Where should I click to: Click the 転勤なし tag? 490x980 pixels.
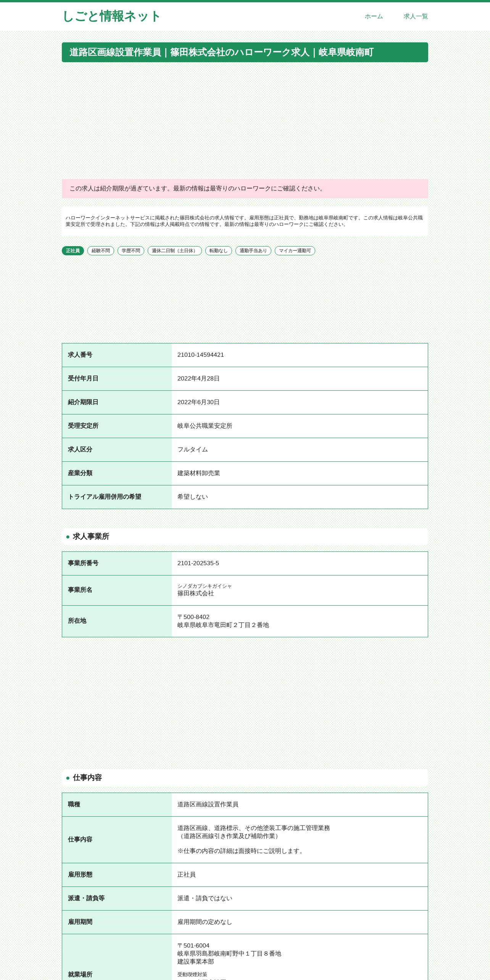[219, 251]
